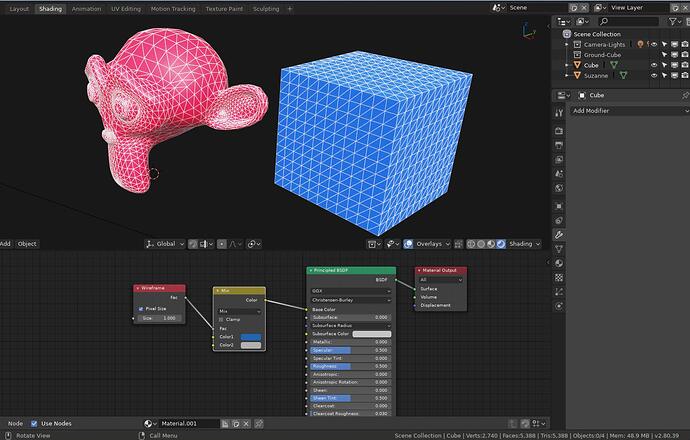690x440 pixels.
Task: Expand the Cube object in outliner
Action: click(567, 65)
